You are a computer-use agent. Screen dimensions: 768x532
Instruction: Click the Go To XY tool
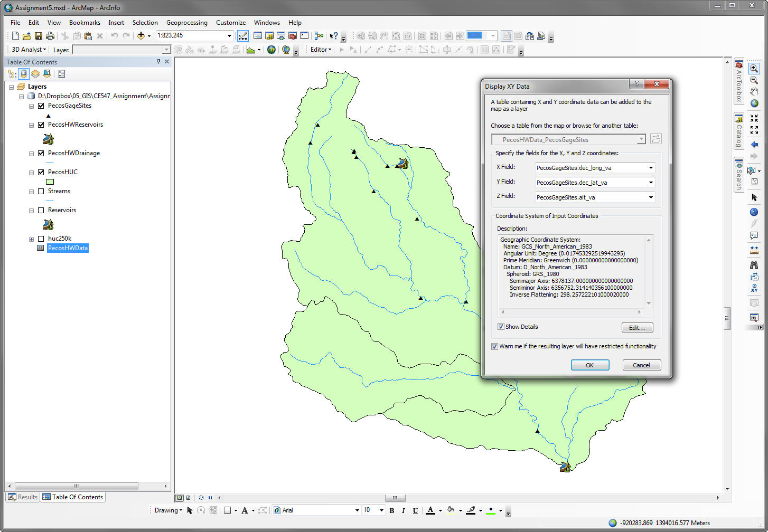754,289
